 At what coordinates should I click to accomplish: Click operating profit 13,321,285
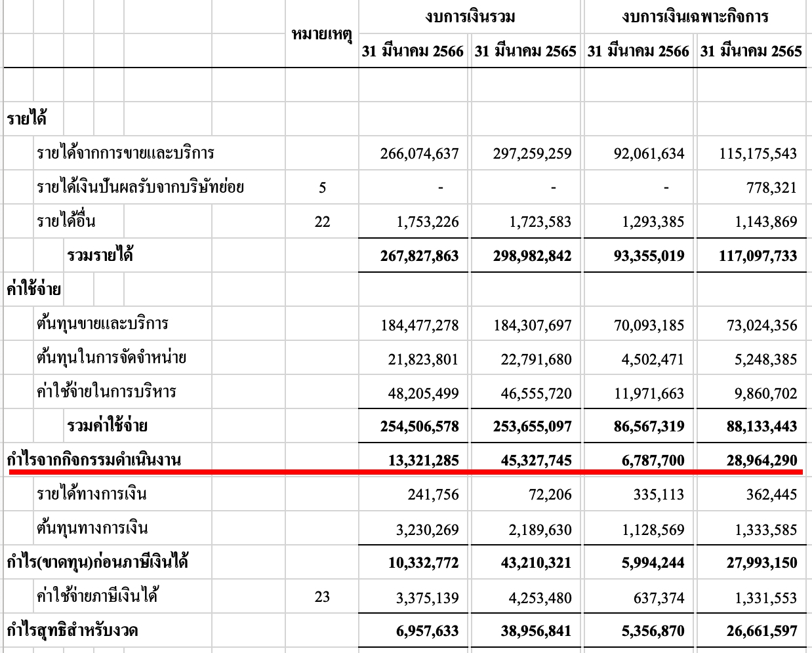click(x=424, y=460)
